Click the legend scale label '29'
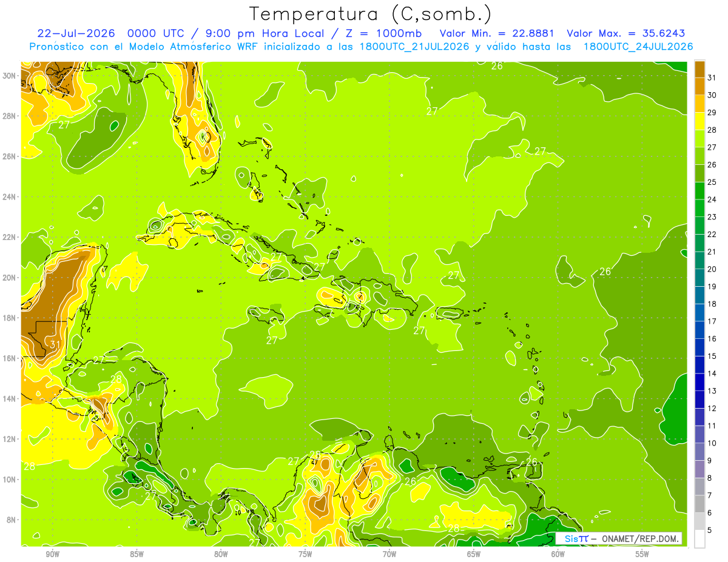 [x=712, y=112]
